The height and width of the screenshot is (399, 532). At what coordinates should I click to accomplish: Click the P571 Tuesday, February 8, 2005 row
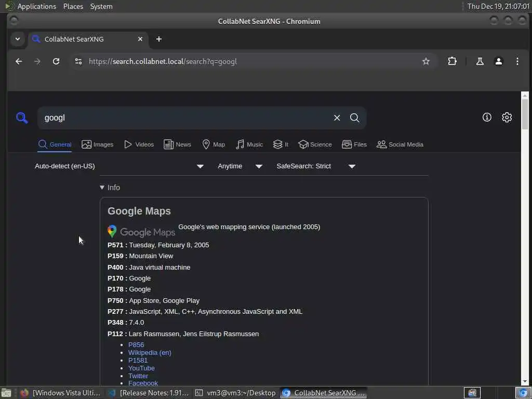tap(158, 245)
